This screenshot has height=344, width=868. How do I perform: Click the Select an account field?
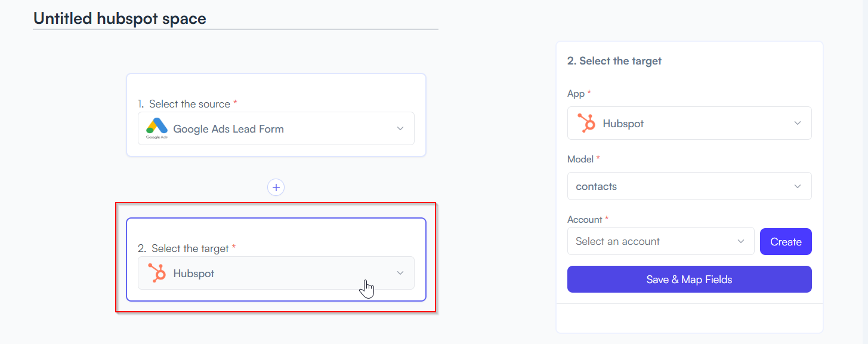(661, 241)
